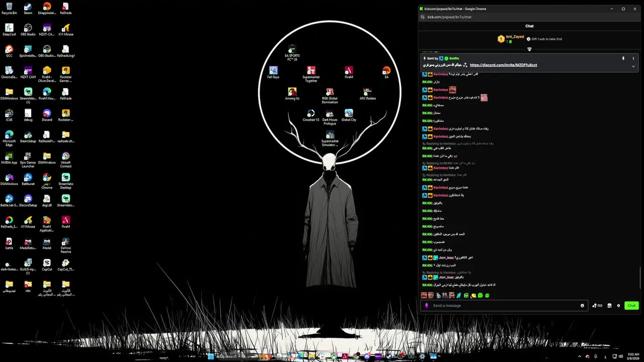
Task: Open the X11 Mouse desktop shortcut
Action: click(66, 30)
